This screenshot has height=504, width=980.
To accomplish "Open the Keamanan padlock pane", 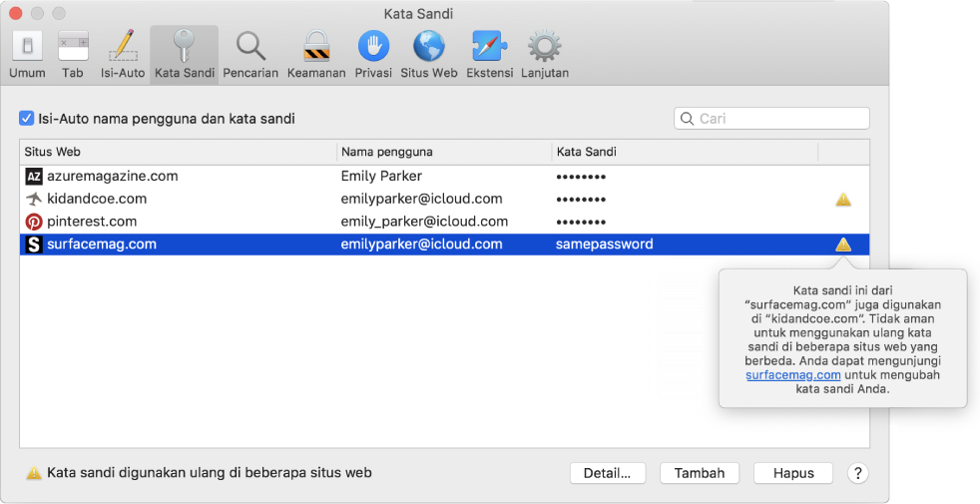I will tap(316, 55).
